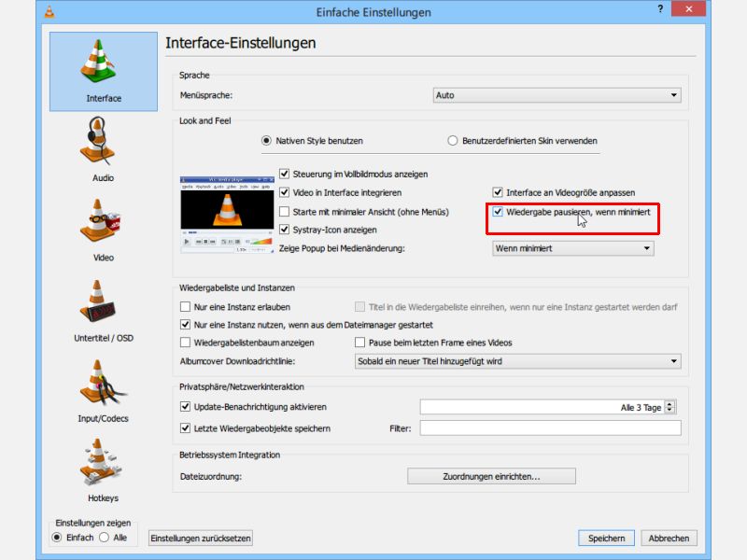
Task: Select Einfach settings view radio button
Action: click(x=73, y=538)
